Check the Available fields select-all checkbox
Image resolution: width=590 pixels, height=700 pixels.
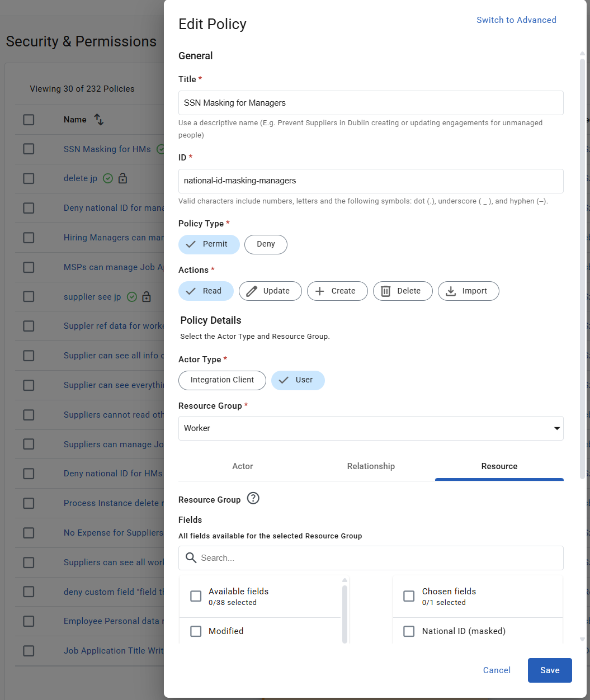tap(196, 596)
